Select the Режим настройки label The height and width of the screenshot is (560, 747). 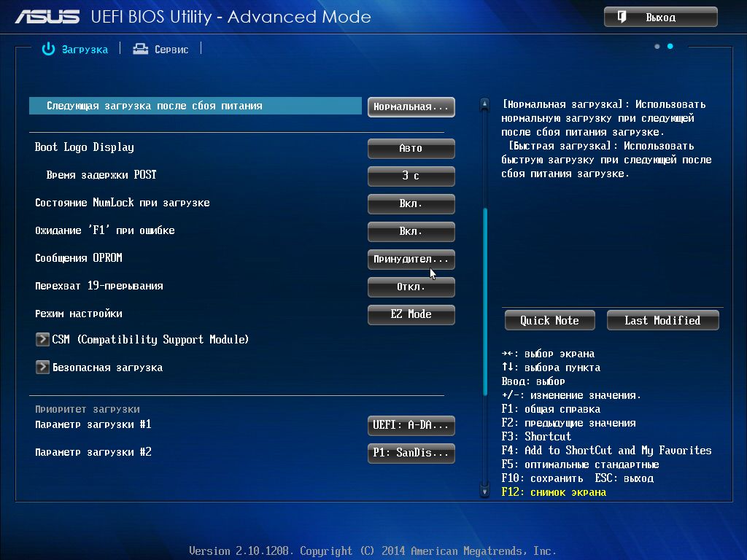(79, 314)
